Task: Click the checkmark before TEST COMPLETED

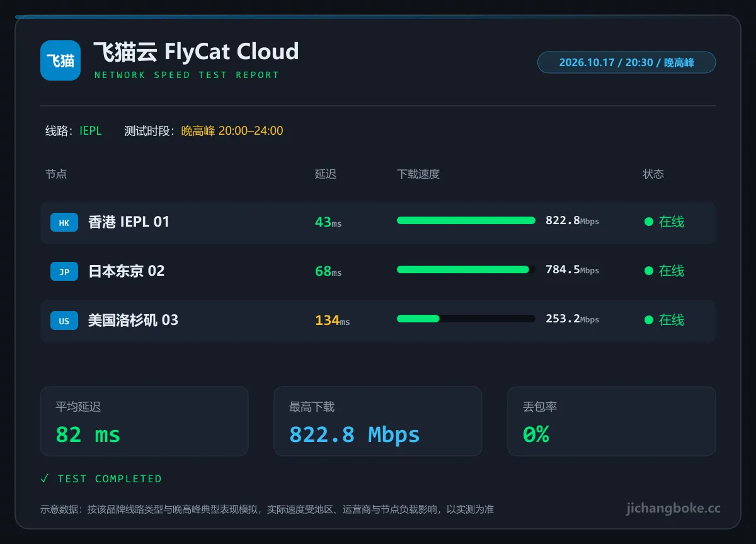Action: point(45,479)
